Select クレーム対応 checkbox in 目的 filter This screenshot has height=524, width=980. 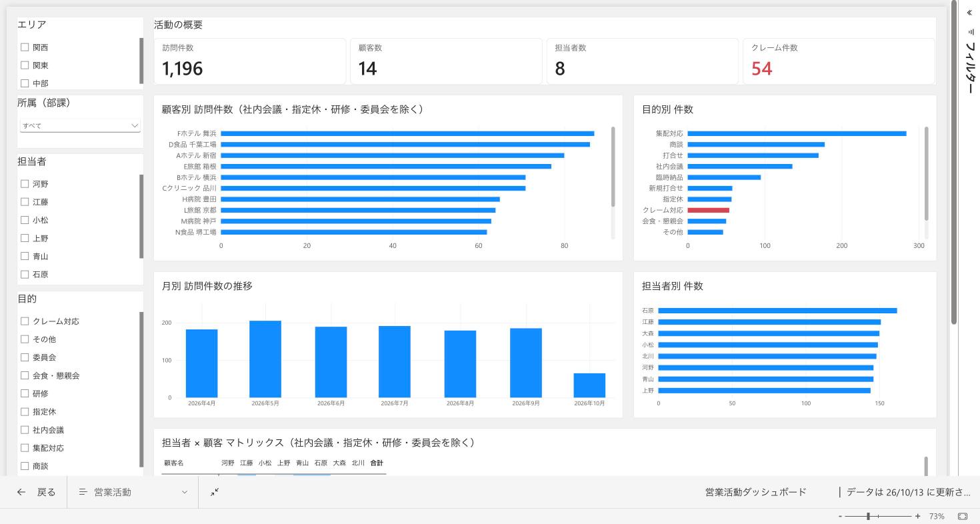(x=25, y=321)
